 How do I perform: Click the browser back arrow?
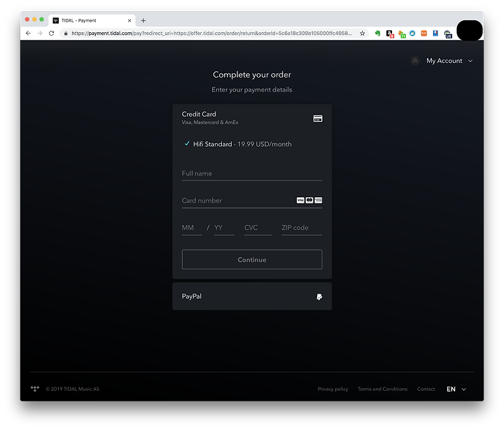pos(28,33)
